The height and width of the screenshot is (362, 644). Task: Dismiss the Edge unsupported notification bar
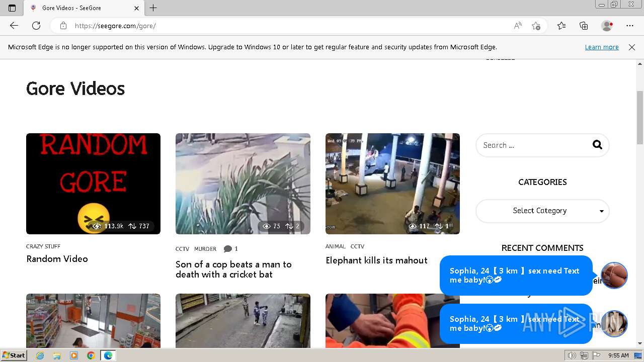point(632,47)
